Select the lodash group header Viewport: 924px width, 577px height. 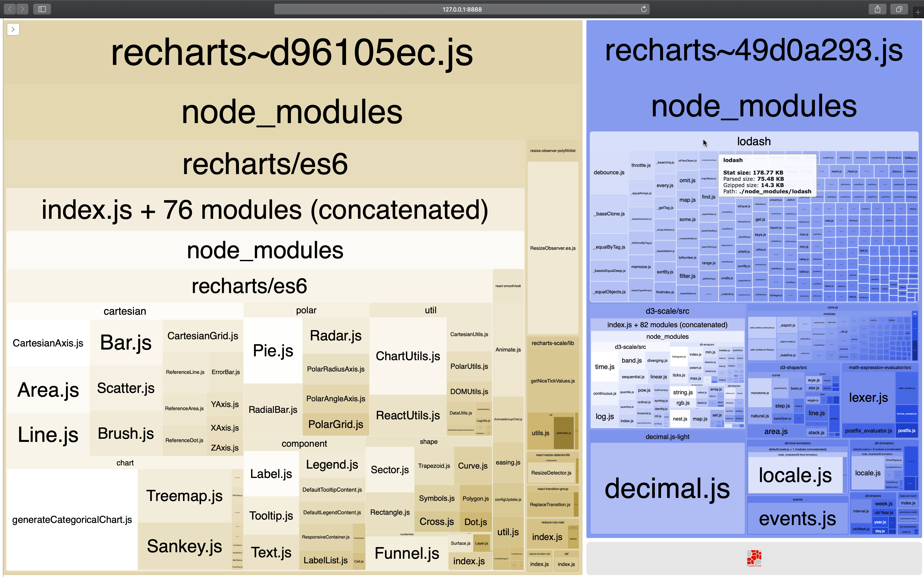[x=754, y=142]
